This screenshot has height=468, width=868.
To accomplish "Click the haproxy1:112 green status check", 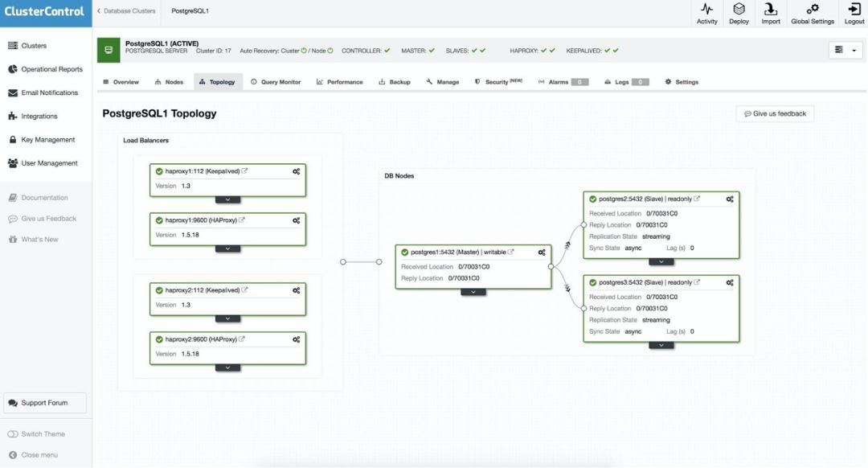I will pyautogui.click(x=159, y=172).
